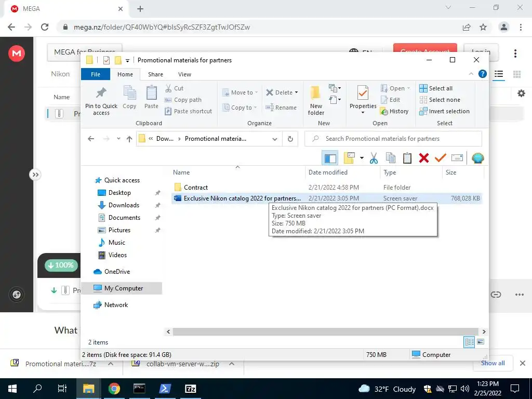Click Select all in ribbon

[x=436, y=88]
